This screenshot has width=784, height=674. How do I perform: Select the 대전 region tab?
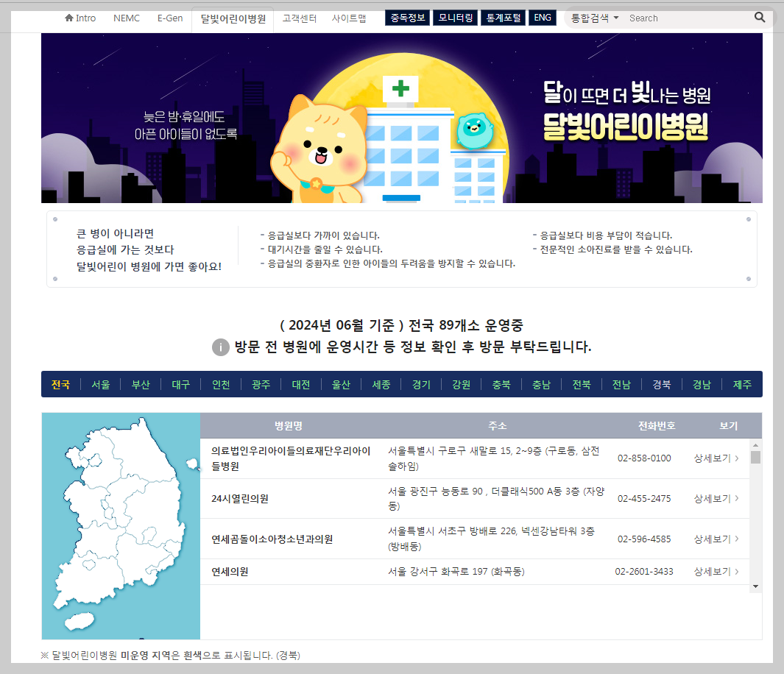point(301,384)
